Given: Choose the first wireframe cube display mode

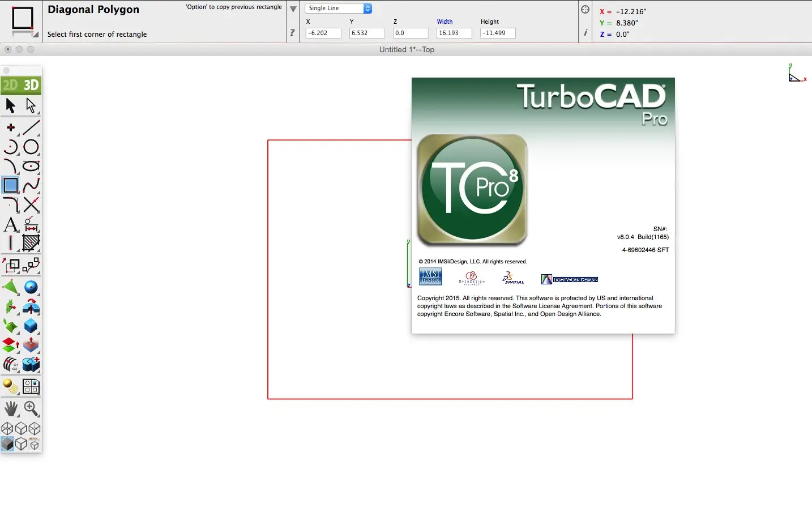Looking at the screenshot, I should [7, 429].
